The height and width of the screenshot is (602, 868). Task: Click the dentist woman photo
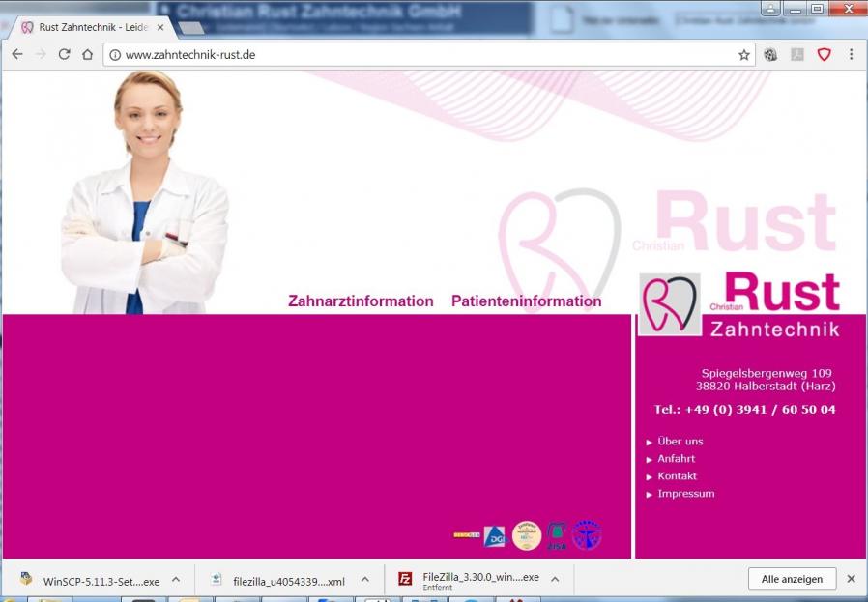tap(144, 192)
